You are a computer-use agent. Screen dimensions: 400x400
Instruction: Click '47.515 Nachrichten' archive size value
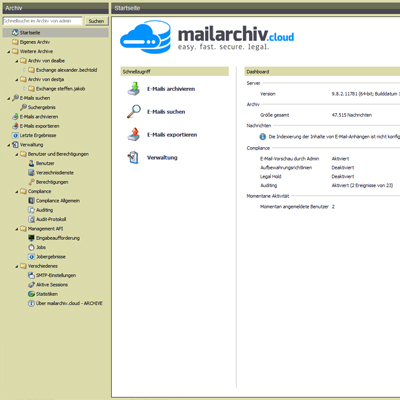tap(352, 115)
